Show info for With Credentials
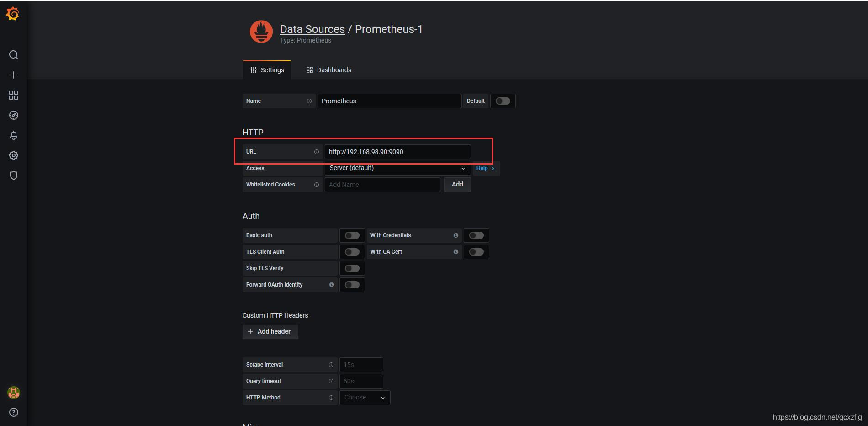The height and width of the screenshot is (426, 868). pos(456,235)
